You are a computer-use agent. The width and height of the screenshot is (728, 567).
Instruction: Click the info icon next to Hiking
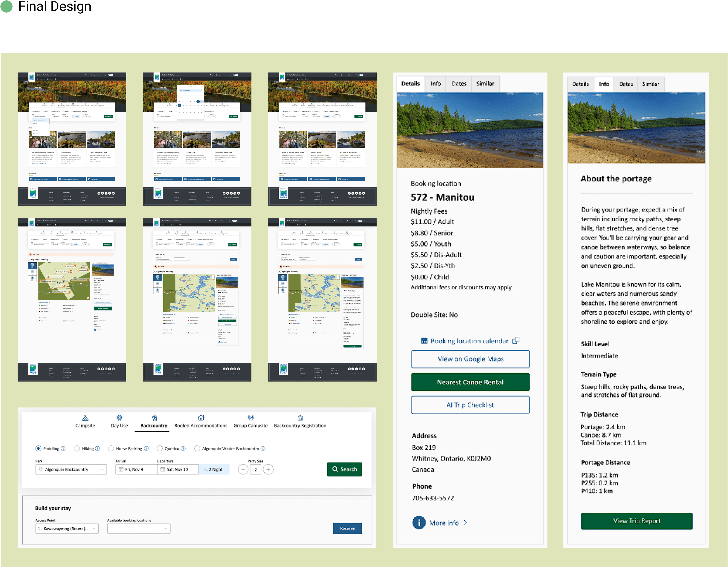click(x=97, y=448)
